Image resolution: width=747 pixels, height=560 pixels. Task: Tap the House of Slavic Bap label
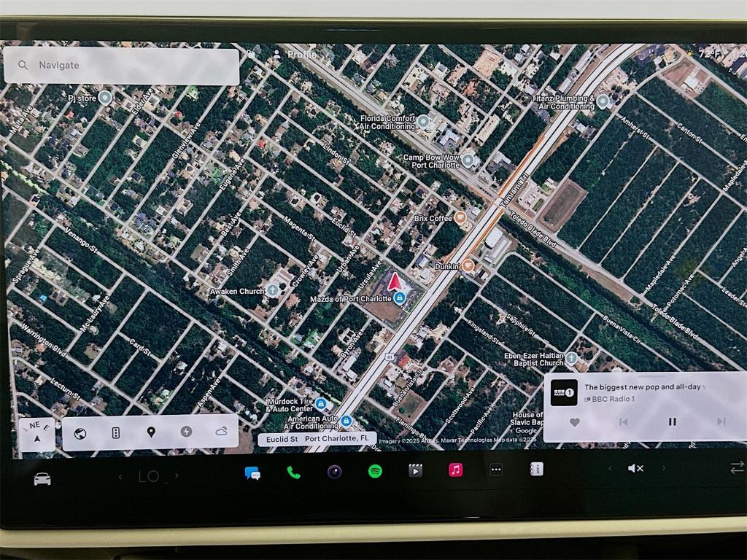click(527, 419)
